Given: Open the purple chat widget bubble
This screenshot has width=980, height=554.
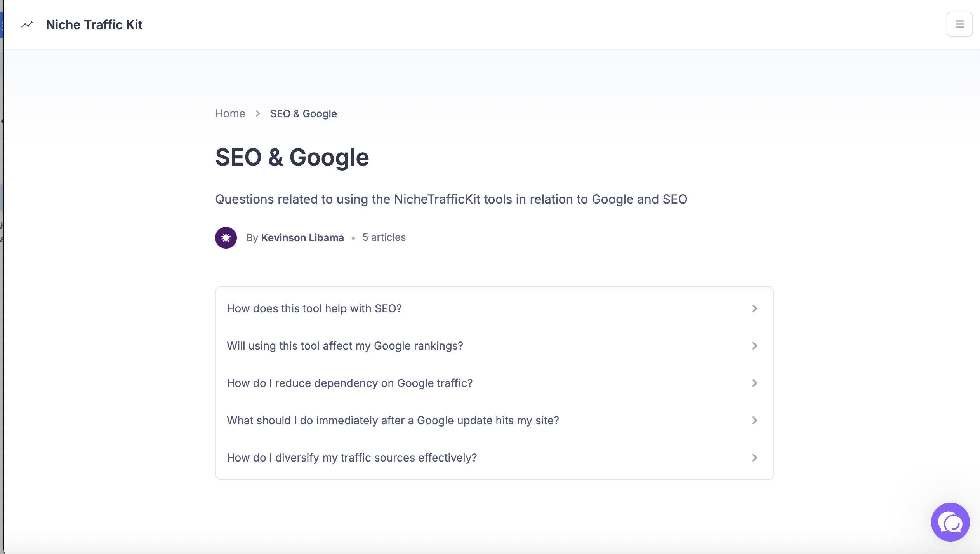Looking at the screenshot, I should 950,522.
